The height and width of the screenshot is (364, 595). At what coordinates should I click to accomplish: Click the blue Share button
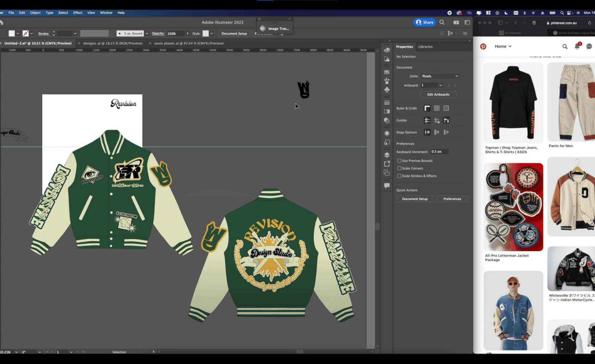(425, 22)
